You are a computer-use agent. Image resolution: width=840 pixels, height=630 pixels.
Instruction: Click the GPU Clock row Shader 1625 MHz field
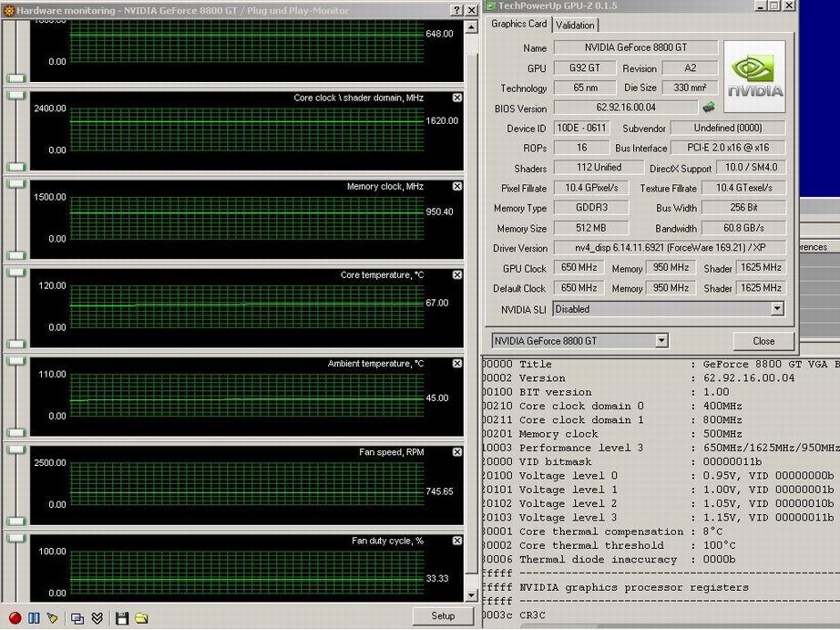761,267
